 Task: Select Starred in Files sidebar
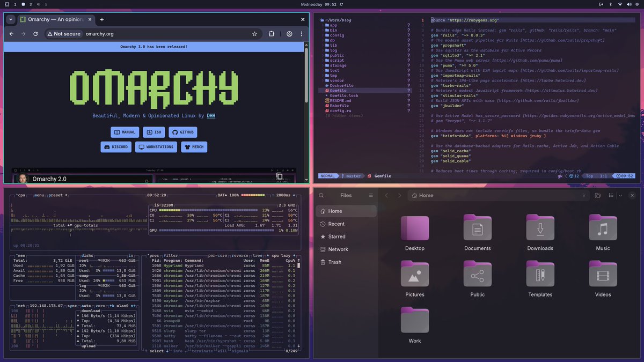click(346, 237)
